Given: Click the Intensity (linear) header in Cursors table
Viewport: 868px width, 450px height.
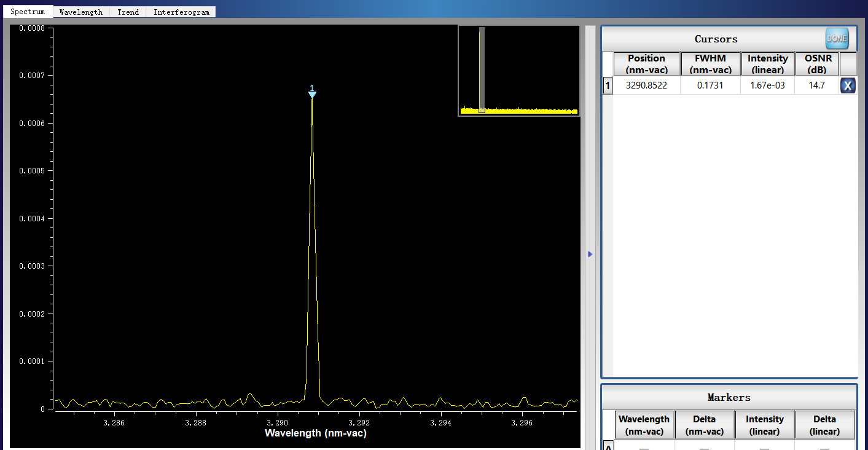Looking at the screenshot, I should pos(767,64).
